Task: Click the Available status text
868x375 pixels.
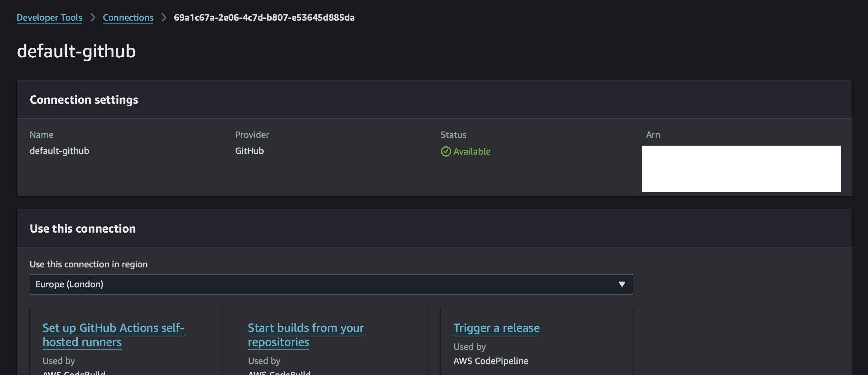Action: coord(472,152)
